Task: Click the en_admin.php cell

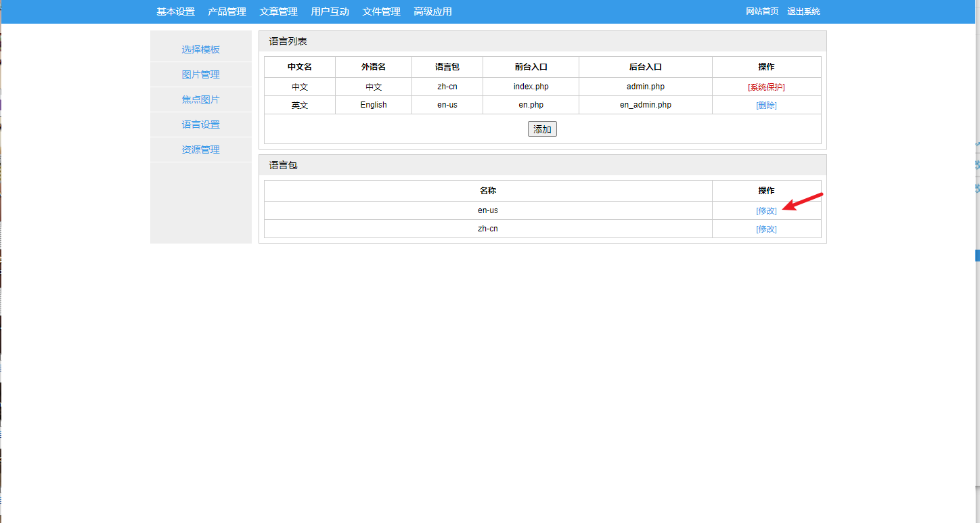Action: [646, 105]
